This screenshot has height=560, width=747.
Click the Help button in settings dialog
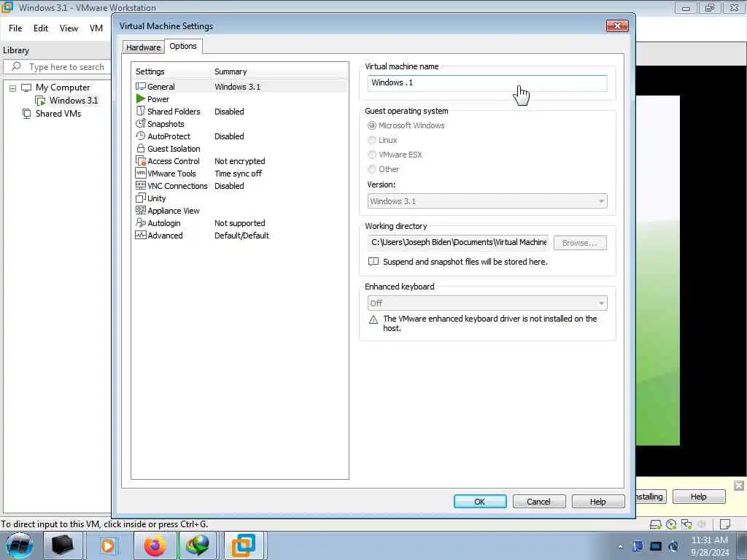598,502
